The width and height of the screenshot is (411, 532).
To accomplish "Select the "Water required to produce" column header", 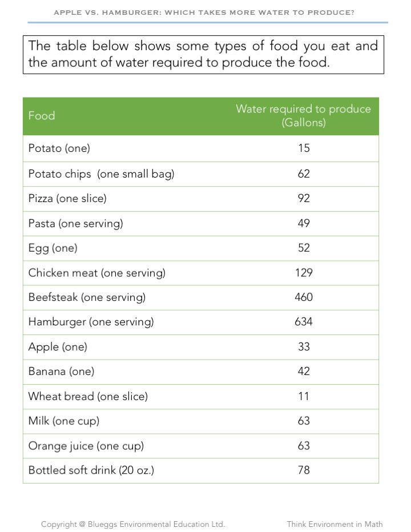I will (303, 115).
